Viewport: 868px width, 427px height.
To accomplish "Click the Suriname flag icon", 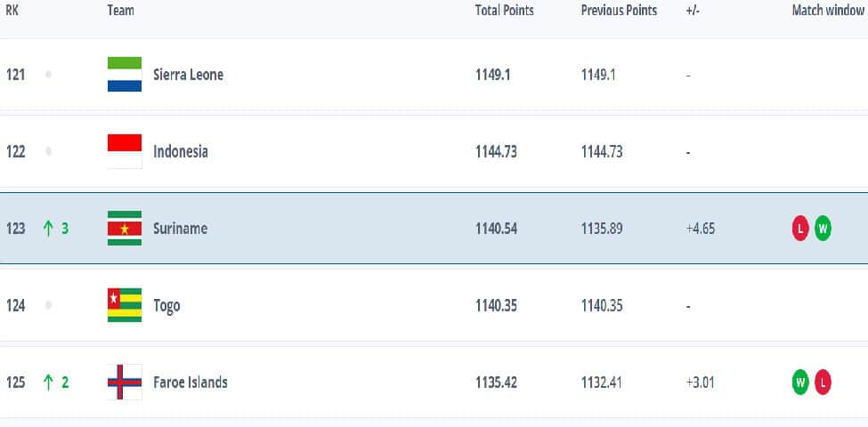I will (x=125, y=229).
